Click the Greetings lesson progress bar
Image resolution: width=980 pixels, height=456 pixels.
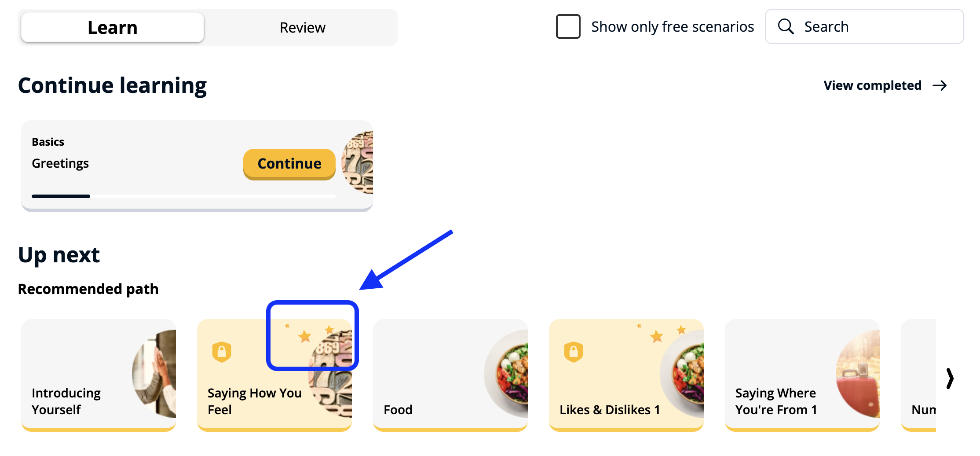coord(183,196)
